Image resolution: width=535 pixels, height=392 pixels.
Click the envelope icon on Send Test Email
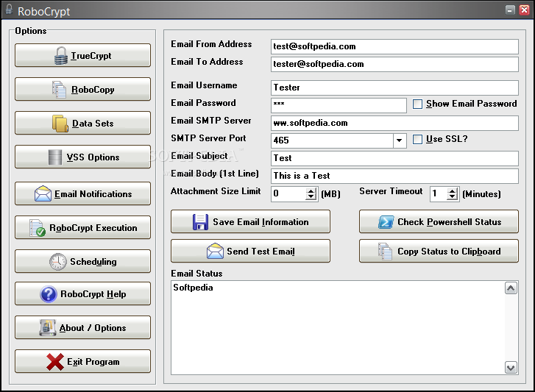215,252
